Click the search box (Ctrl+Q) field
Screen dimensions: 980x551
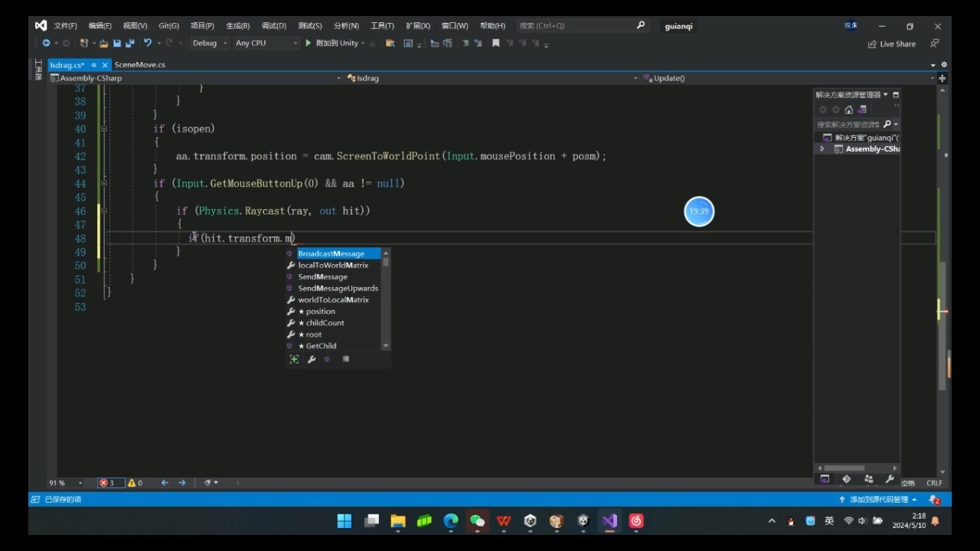pos(582,25)
